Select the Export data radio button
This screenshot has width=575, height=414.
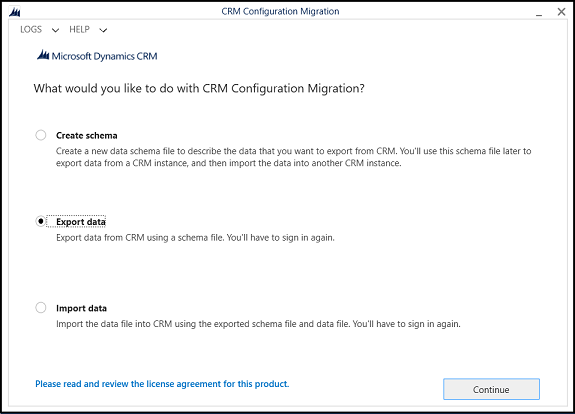(41, 221)
